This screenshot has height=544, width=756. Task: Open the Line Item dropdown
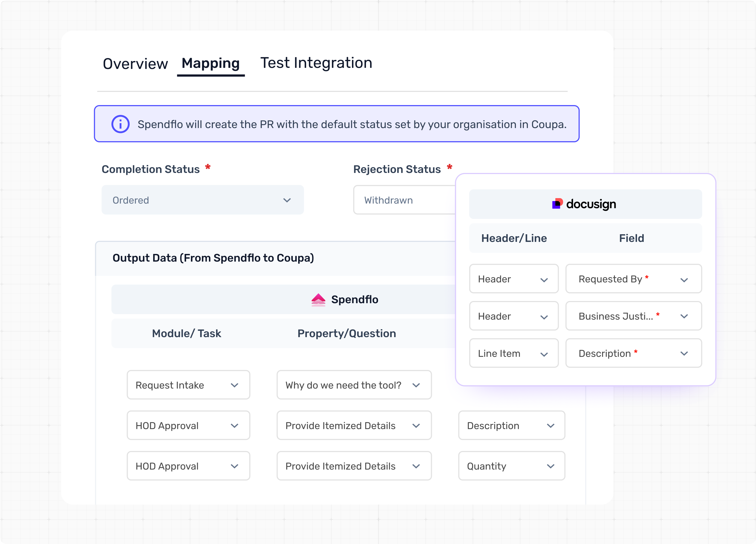pos(513,354)
